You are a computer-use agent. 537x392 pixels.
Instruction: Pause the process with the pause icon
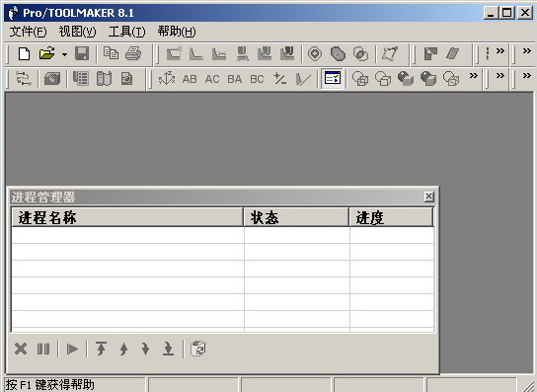click(43, 350)
